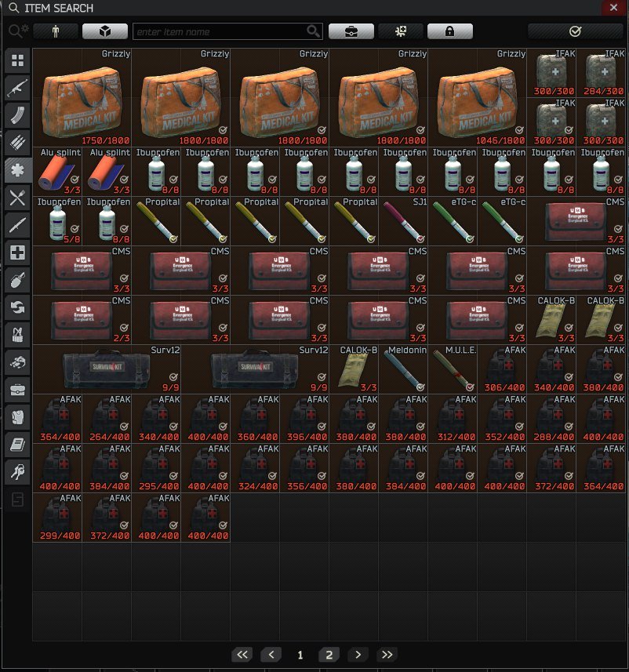Select the AFAK with 295/400 durability
This screenshot has width=629, height=672.
point(156,467)
